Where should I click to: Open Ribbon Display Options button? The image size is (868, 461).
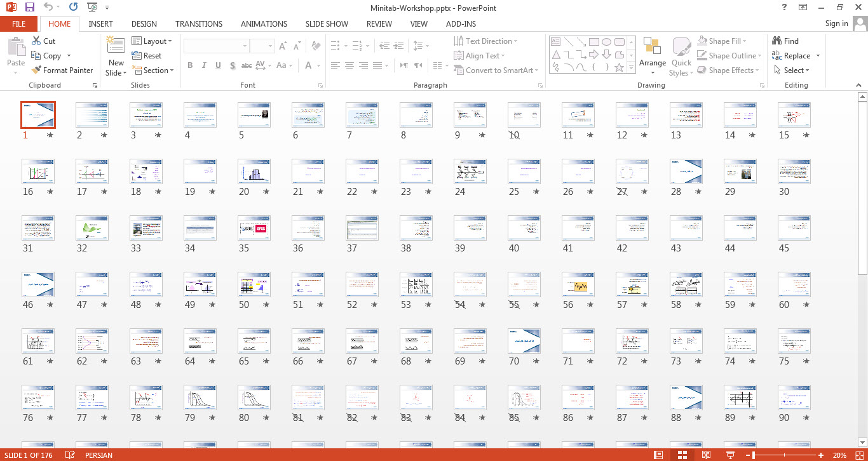[x=803, y=8]
